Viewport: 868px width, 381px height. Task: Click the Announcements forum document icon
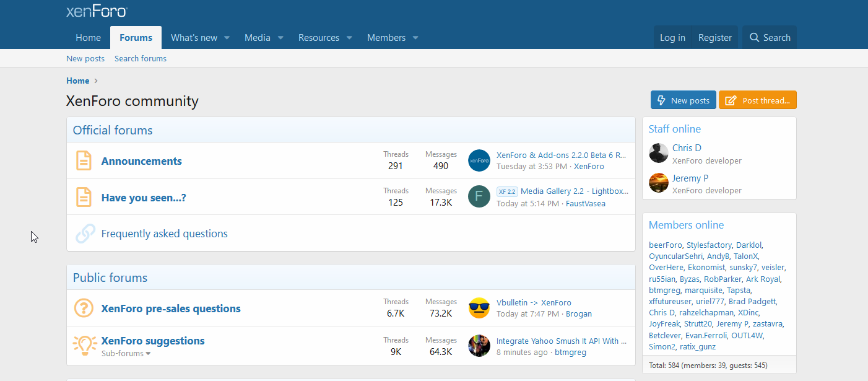pyautogui.click(x=84, y=160)
